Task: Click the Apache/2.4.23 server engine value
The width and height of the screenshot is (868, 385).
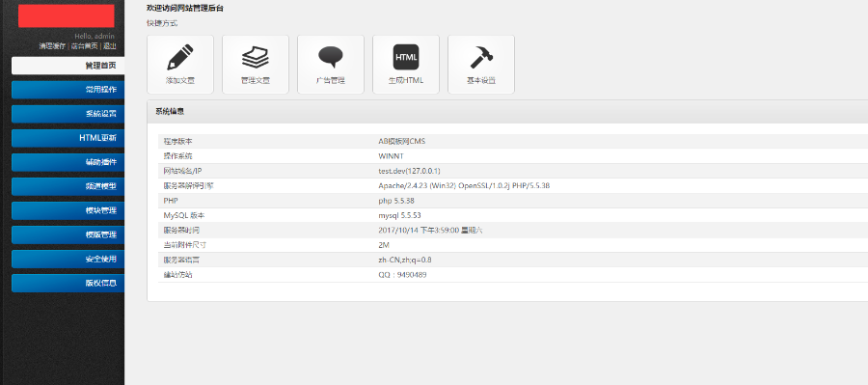Action: [x=464, y=186]
